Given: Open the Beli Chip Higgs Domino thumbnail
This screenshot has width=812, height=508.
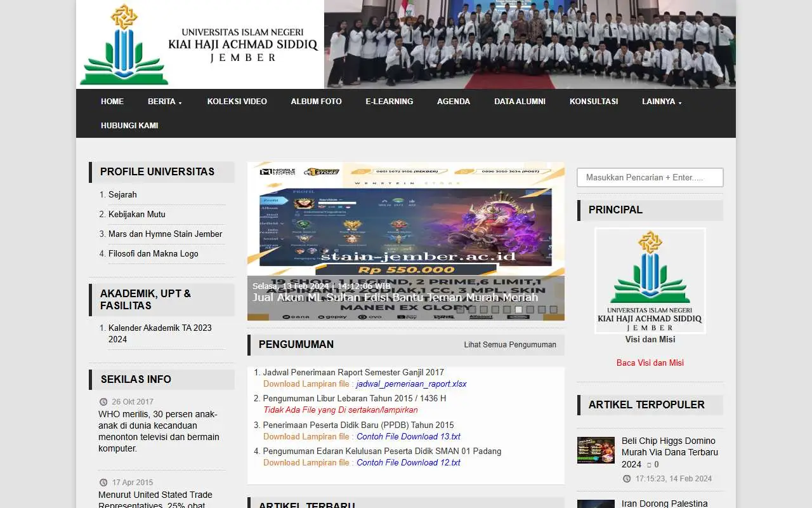Looking at the screenshot, I should coord(596,450).
